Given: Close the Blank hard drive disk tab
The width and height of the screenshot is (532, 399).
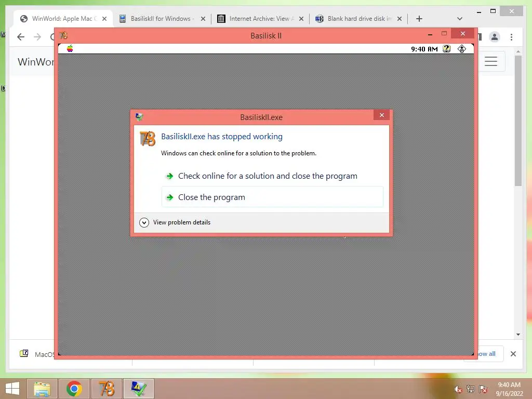Looking at the screenshot, I should pyautogui.click(x=400, y=19).
